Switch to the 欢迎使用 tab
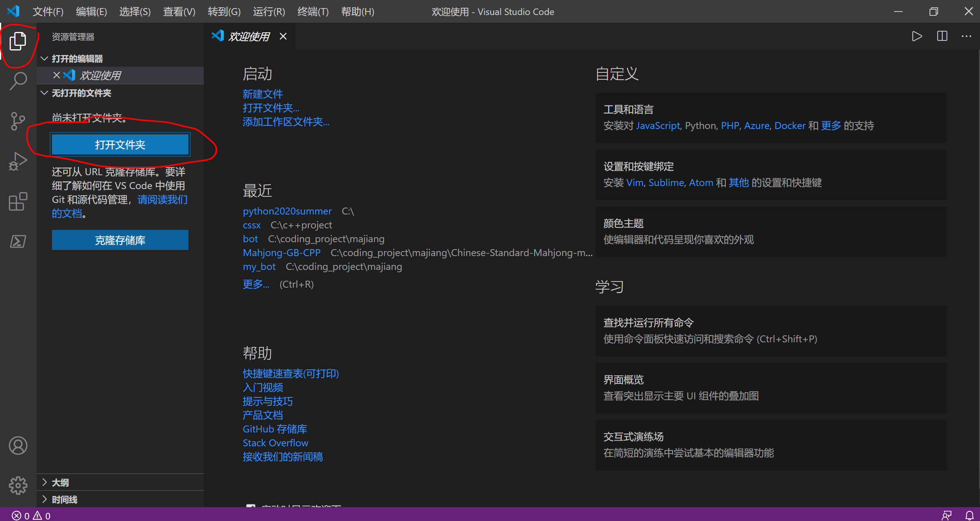Image resolution: width=980 pixels, height=521 pixels. 248,36
